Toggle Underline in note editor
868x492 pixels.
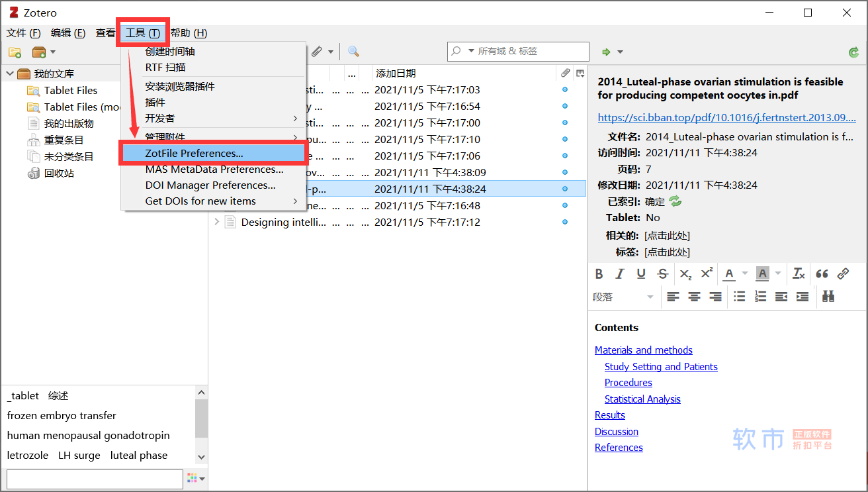click(641, 273)
